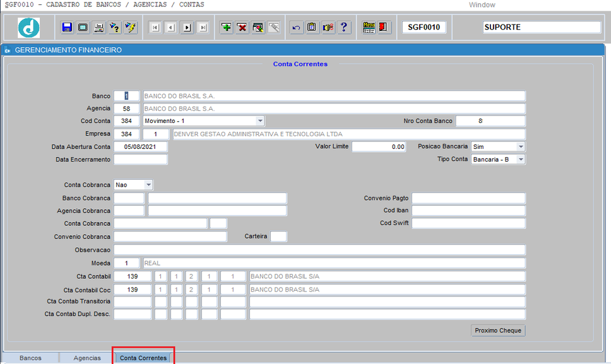This screenshot has height=364, width=611.
Task: Click the screen/monitor icon next to Save
Action: click(83, 27)
